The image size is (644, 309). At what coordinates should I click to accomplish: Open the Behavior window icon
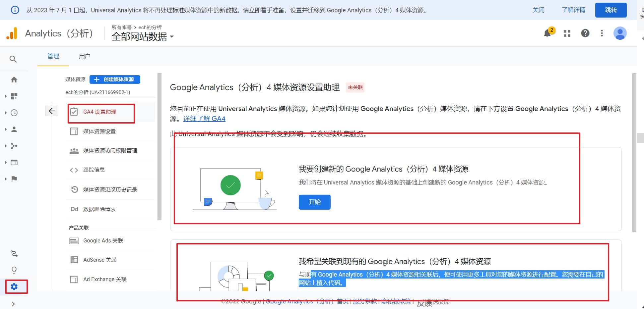(14, 162)
